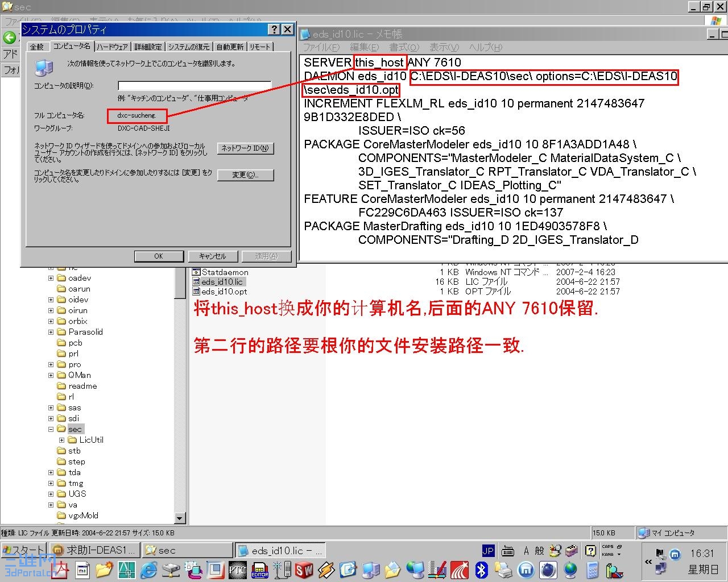Image resolution: width=728 pixels, height=582 pixels.
Task: Click the スタート button
Action: pyautogui.click(x=24, y=550)
